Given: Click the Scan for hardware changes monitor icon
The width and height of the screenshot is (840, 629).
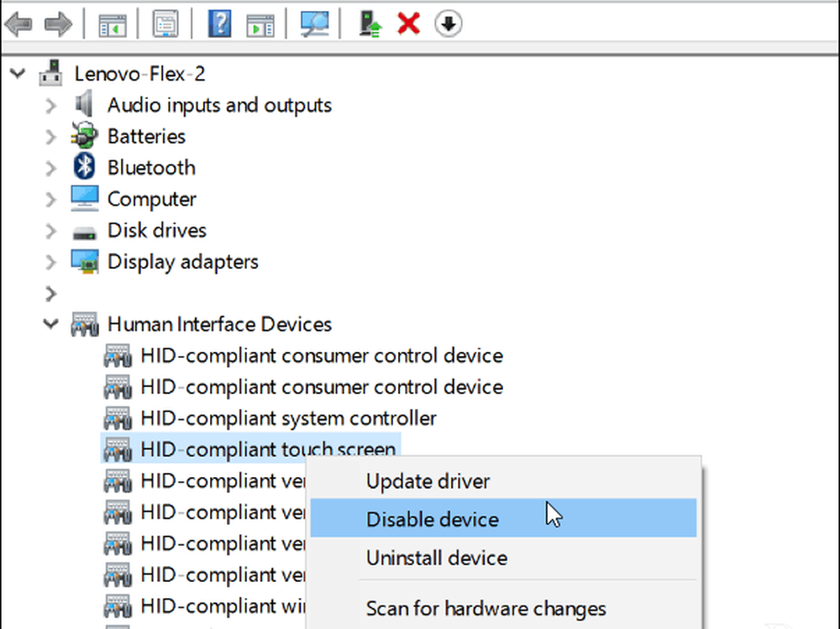Looking at the screenshot, I should pyautogui.click(x=315, y=24).
